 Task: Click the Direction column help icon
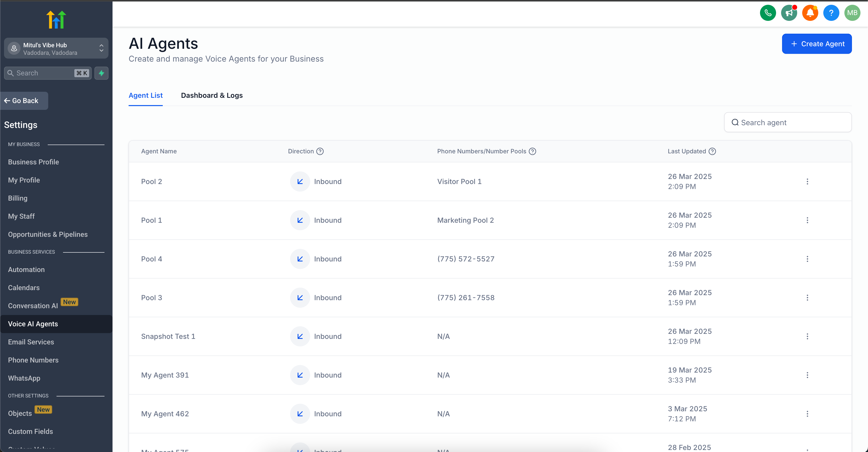point(320,151)
